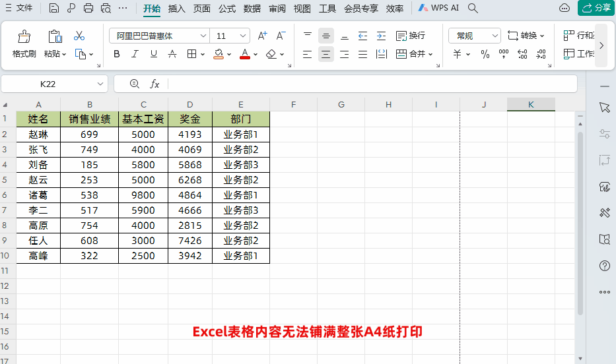Click the 分享 (Share) button
This screenshot has width=616, height=364.
[594, 8]
